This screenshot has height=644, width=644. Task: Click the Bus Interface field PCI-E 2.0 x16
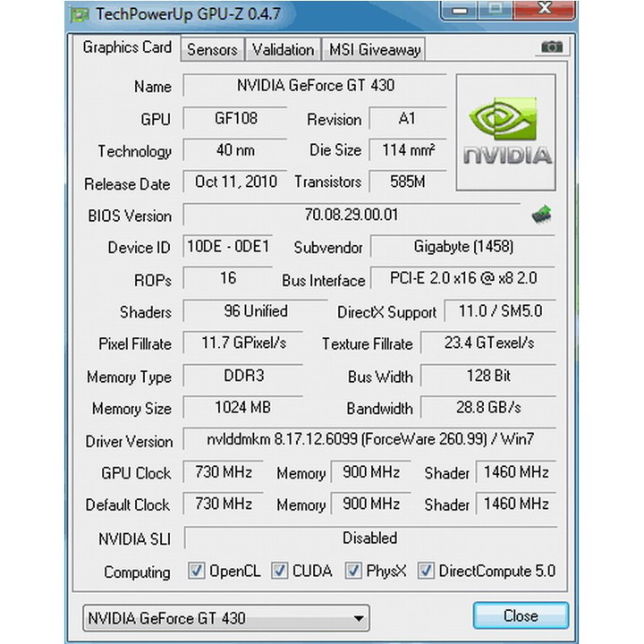click(x=463, y=278)
